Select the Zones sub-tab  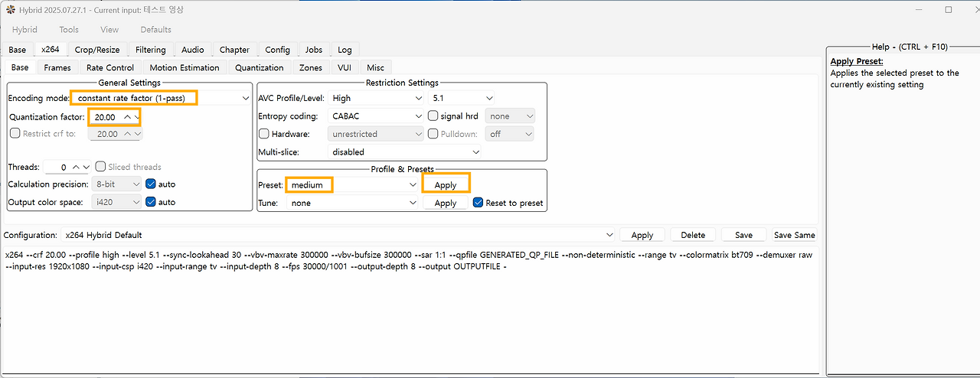(x=311, y=67)
